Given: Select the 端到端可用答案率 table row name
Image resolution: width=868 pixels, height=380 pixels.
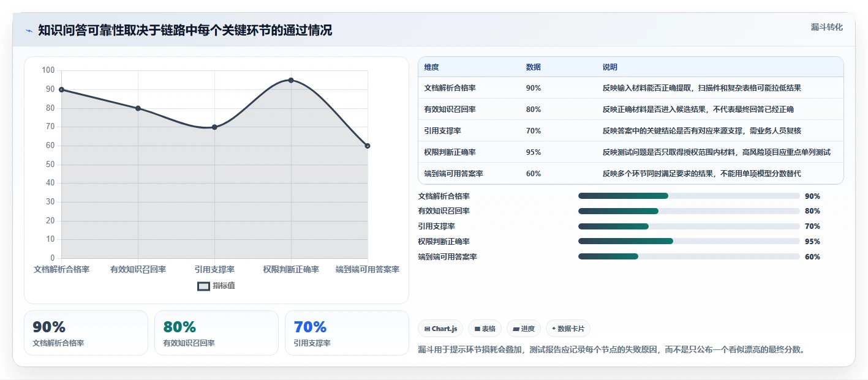Looking at the screenshot, I should click(454, 174).
